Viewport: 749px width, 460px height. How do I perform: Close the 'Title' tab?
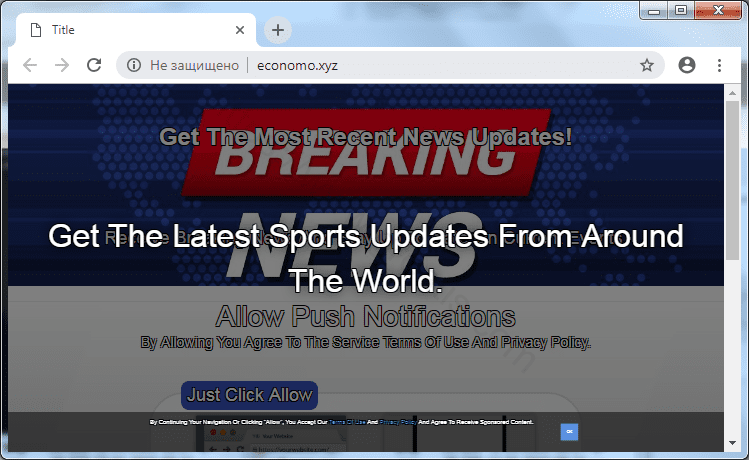coord(237,30)
